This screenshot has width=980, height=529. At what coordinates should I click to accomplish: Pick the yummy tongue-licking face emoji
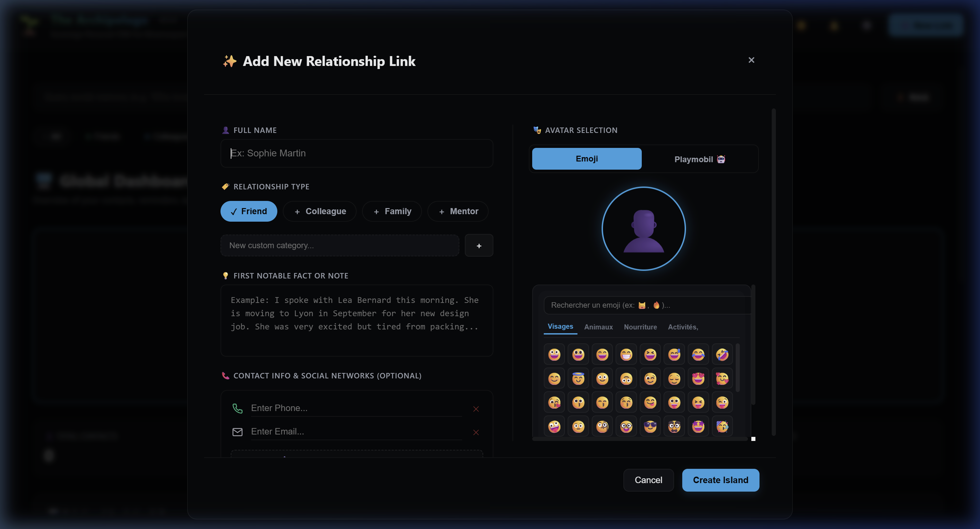point(650,403)
